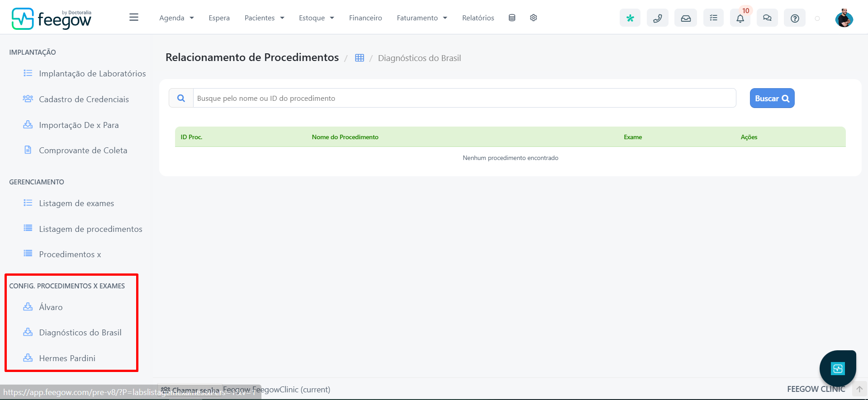Open Procedimentos x page

pyautogui.click(x=70, y=254)
